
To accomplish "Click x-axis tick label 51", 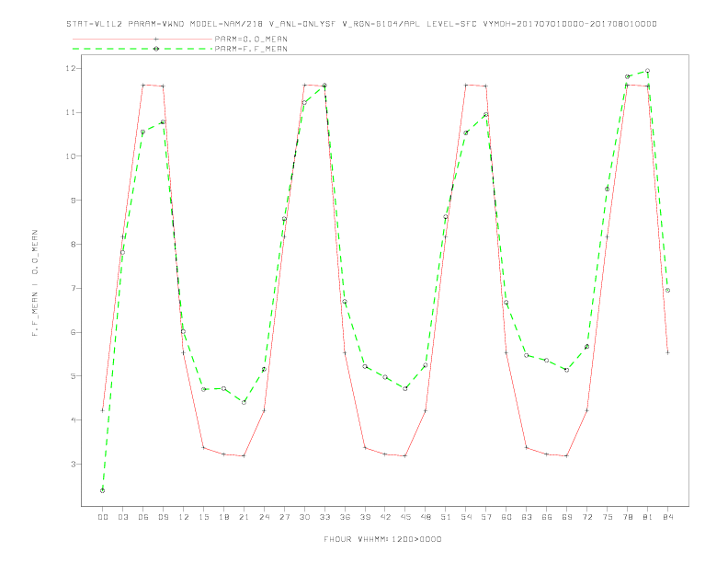I will pyautogui.click(x=446, y=517).
